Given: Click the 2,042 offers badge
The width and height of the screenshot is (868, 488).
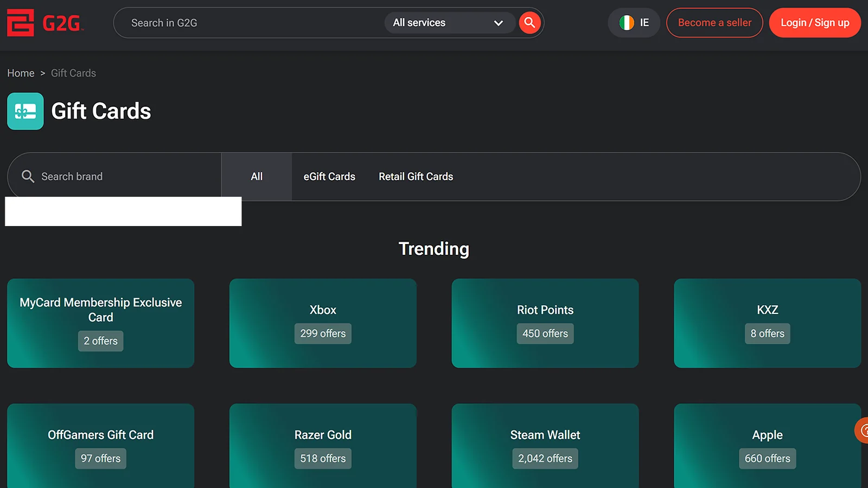Looking at the screenshot, I should tap(545, 459).
